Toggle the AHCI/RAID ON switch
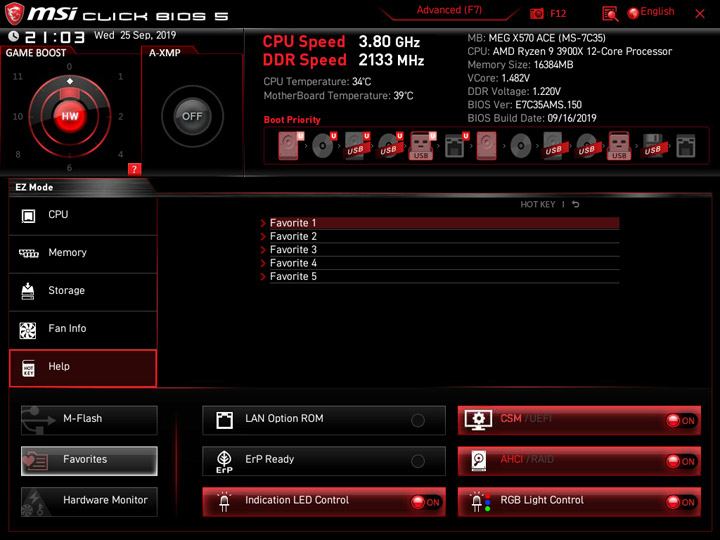Screen dimensions: 720x540 click(x=681, y=461)
